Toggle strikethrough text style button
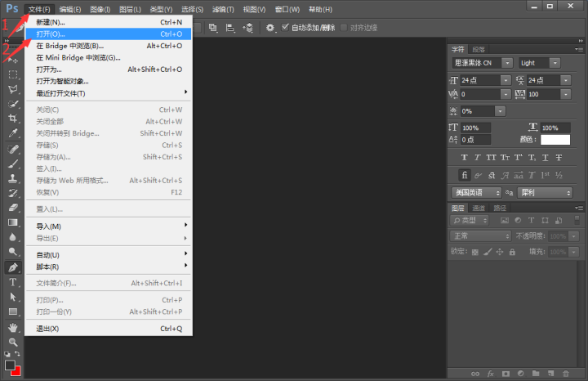 pos(559,157)
